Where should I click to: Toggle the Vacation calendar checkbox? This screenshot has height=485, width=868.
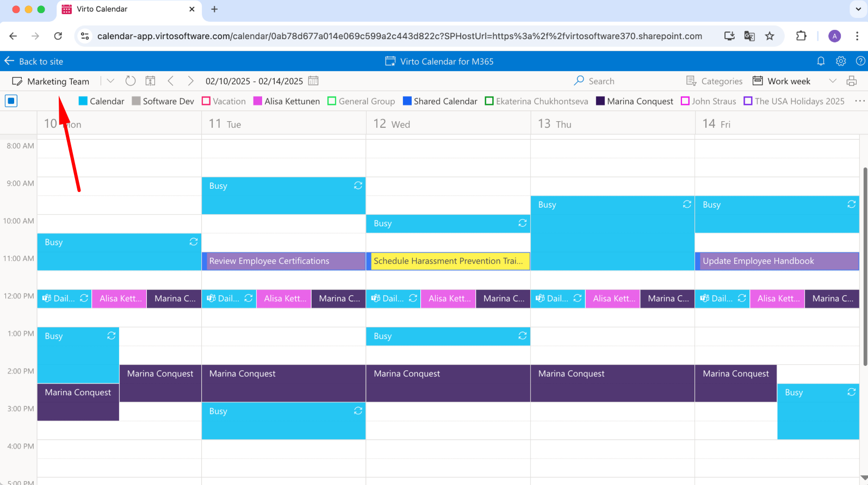click(x=206, y=101)
